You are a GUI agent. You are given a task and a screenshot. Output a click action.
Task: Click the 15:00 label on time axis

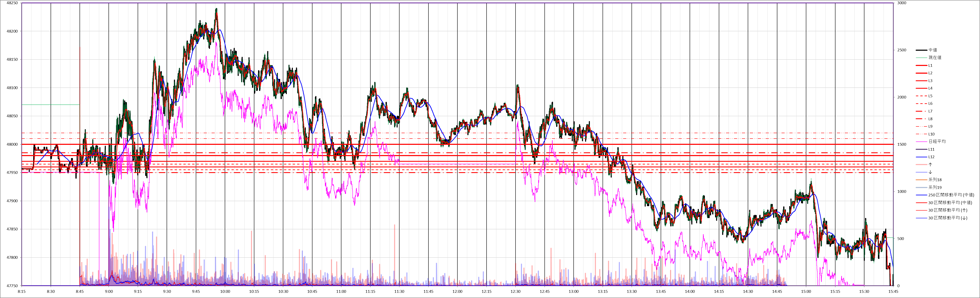[806, 292]
